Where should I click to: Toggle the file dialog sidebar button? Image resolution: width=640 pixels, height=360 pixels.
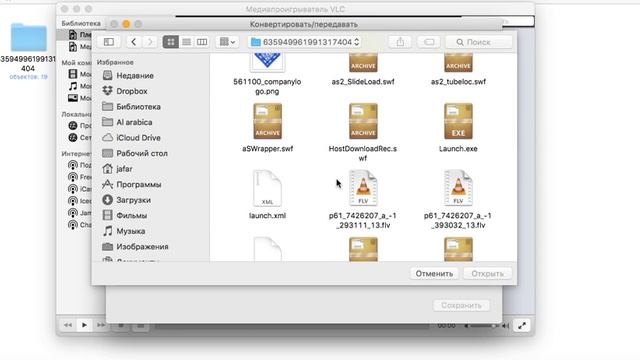109,42
